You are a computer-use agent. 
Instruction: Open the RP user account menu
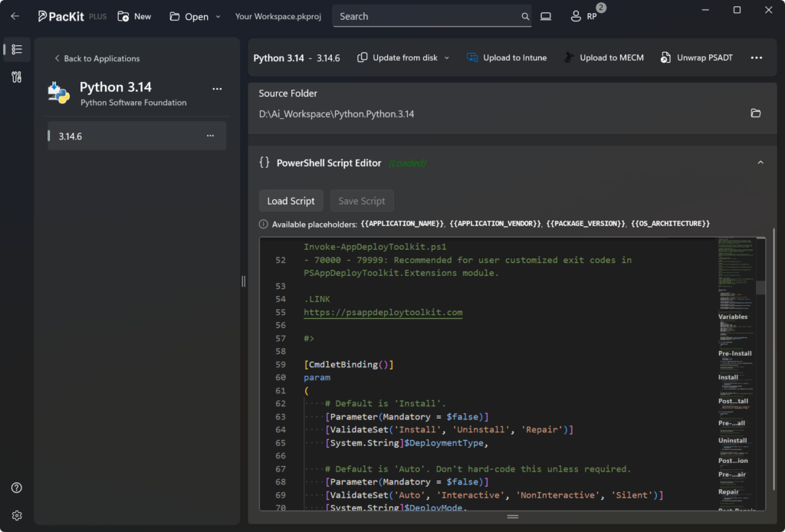point(583,17)
